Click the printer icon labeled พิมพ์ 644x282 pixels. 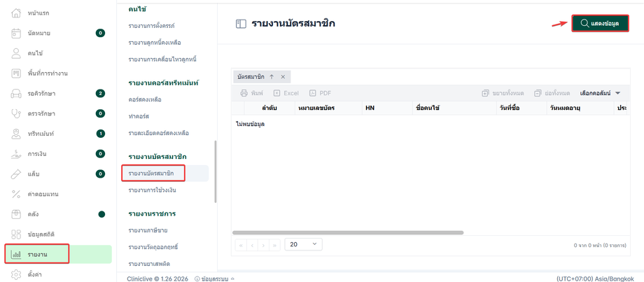244,93
